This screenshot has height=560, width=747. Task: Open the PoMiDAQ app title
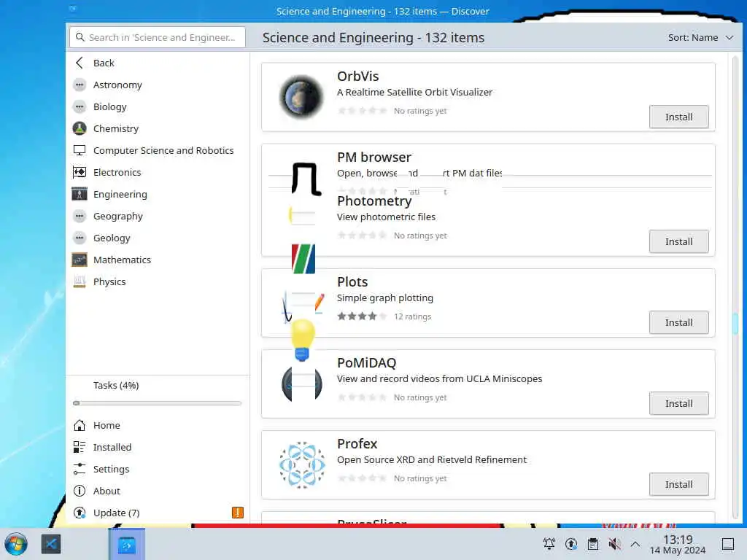click(366, 363)
